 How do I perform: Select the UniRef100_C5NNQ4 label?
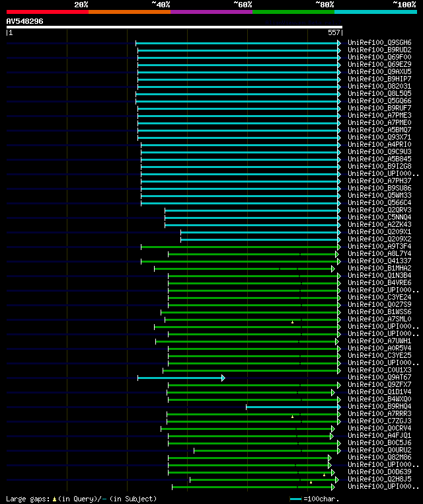tap(379, 217)
